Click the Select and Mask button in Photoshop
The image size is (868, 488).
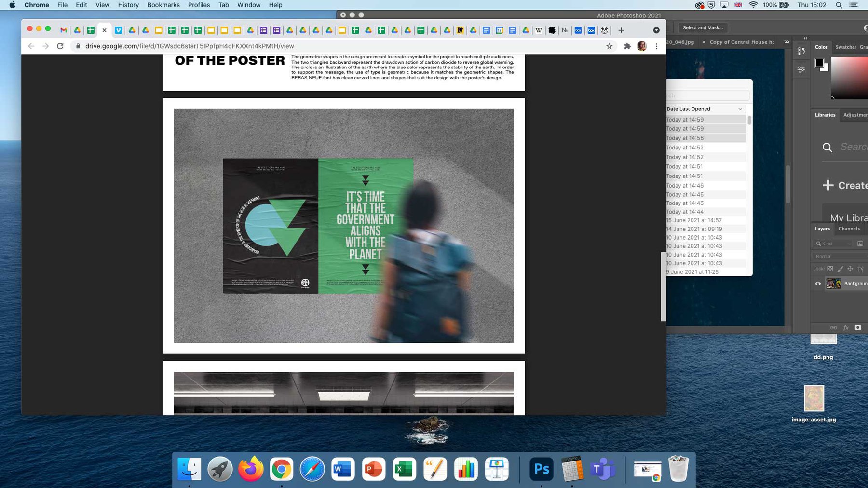703,28
